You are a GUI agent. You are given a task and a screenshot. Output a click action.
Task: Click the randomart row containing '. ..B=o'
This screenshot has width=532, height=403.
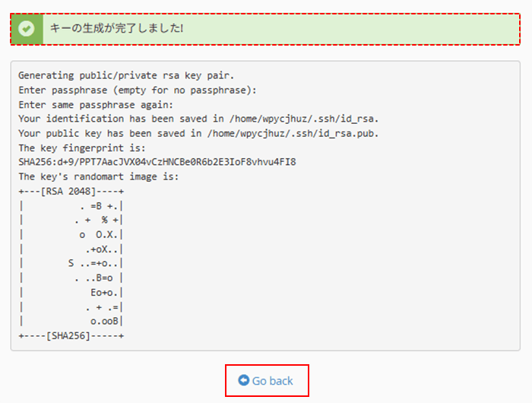coord(71,278)
